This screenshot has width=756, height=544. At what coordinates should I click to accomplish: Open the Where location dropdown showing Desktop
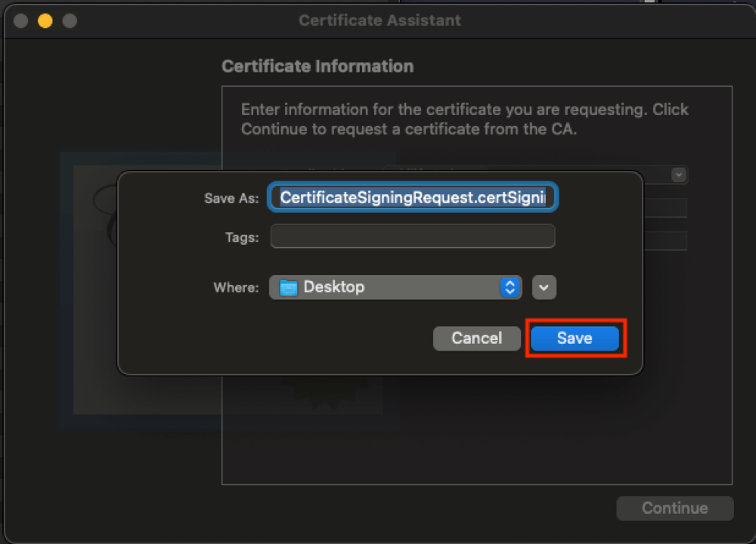coord(395,287)
